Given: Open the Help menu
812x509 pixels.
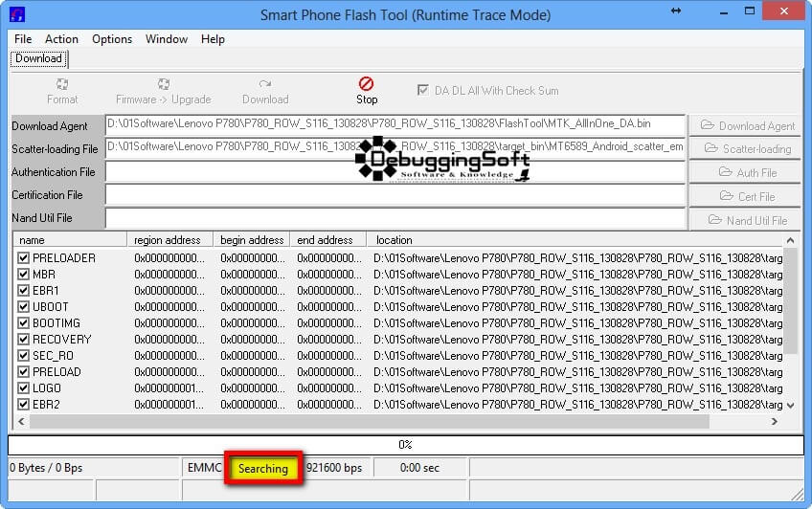Looking at the screenshot, I should click(x=213, y=39).
